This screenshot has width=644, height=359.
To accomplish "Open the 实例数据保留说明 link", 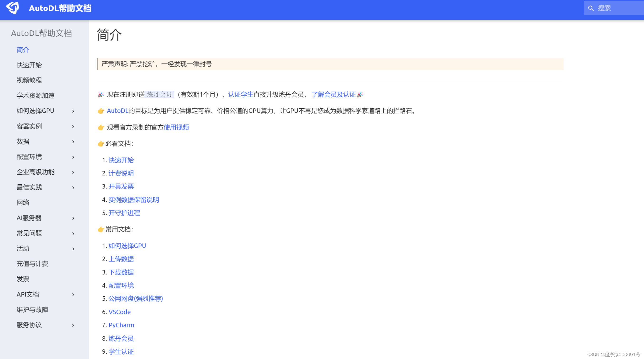I will [x=134, y=200].
